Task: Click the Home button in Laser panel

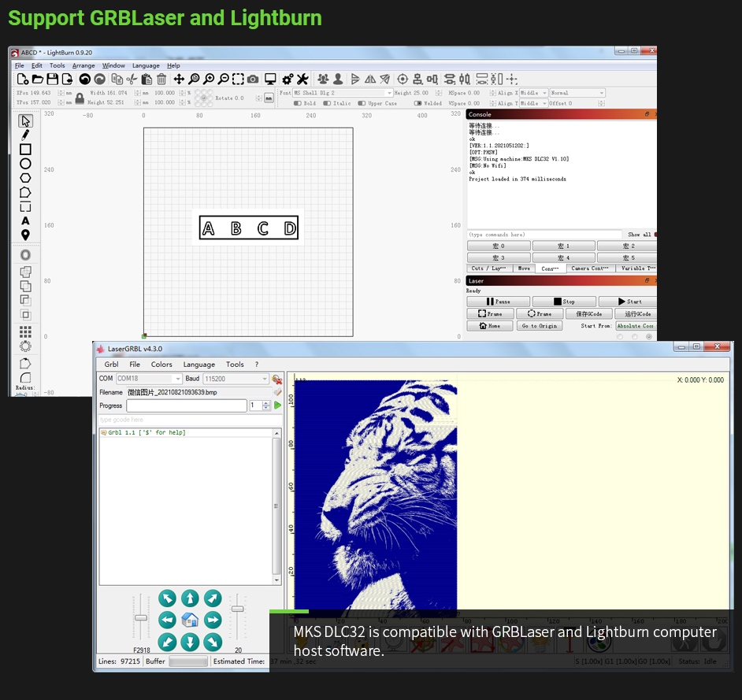Action: 490,326
